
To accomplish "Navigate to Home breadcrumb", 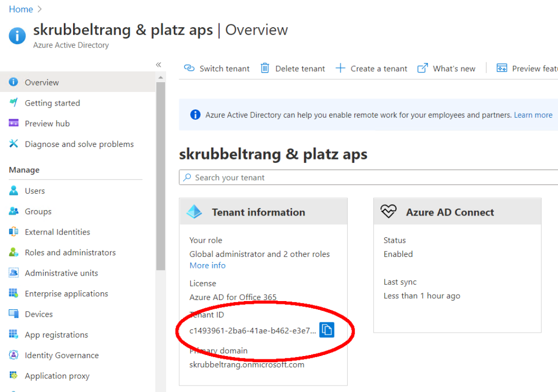I will pos(21,9).
